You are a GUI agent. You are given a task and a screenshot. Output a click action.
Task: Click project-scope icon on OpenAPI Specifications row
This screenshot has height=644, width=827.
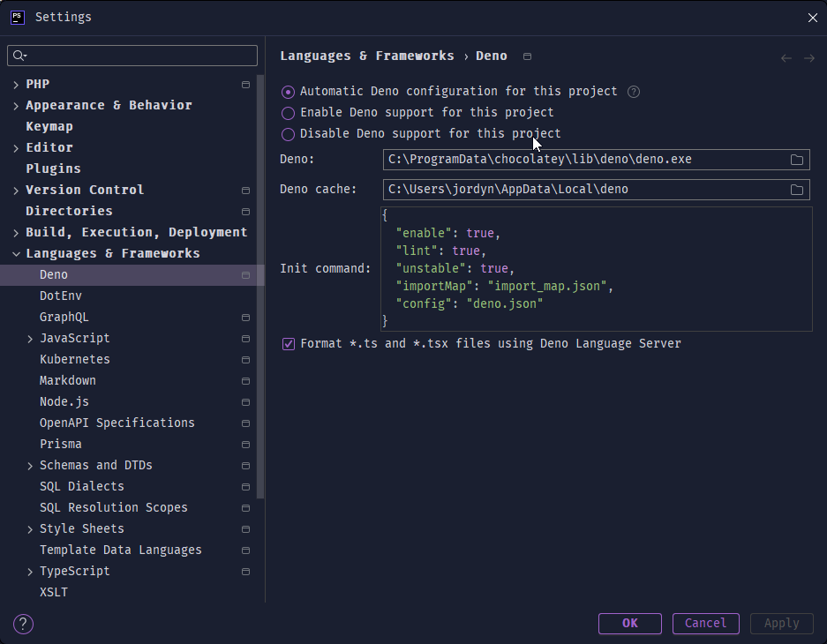[245, 423]
